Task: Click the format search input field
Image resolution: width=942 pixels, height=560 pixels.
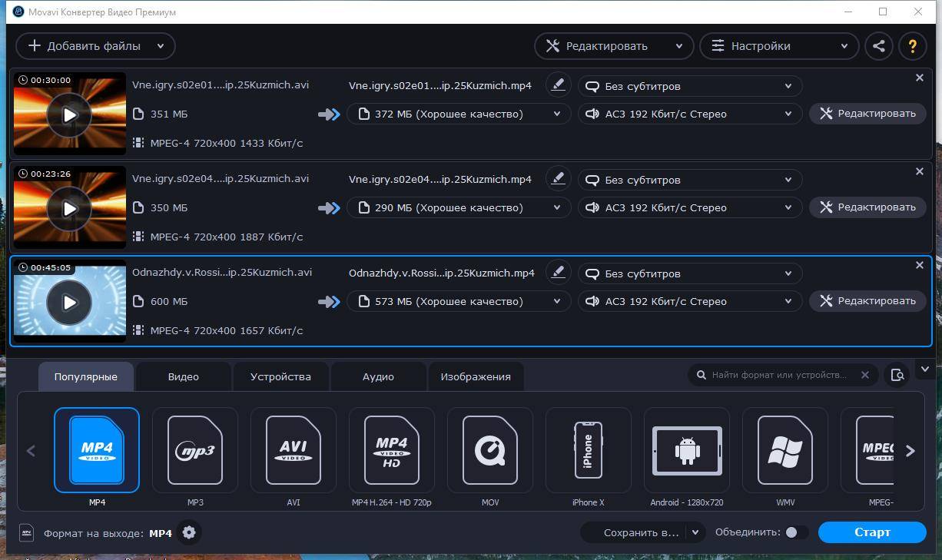Action: click(x=779, y=375)
